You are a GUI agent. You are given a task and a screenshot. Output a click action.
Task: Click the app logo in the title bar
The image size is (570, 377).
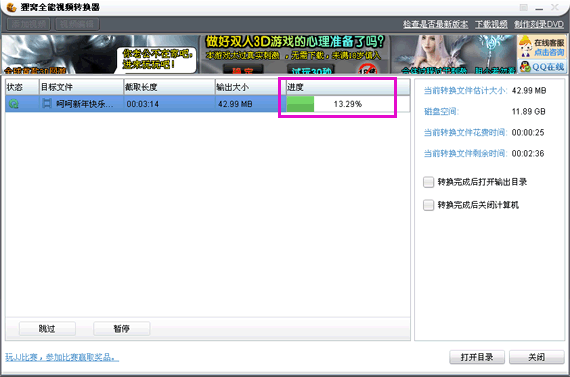(x=11, y=7)
